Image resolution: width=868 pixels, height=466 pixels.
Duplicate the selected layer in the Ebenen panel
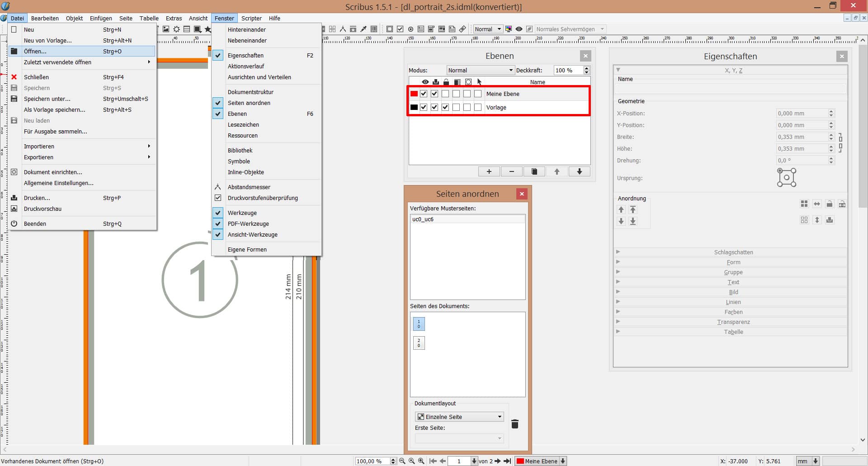tap(534, 171)
